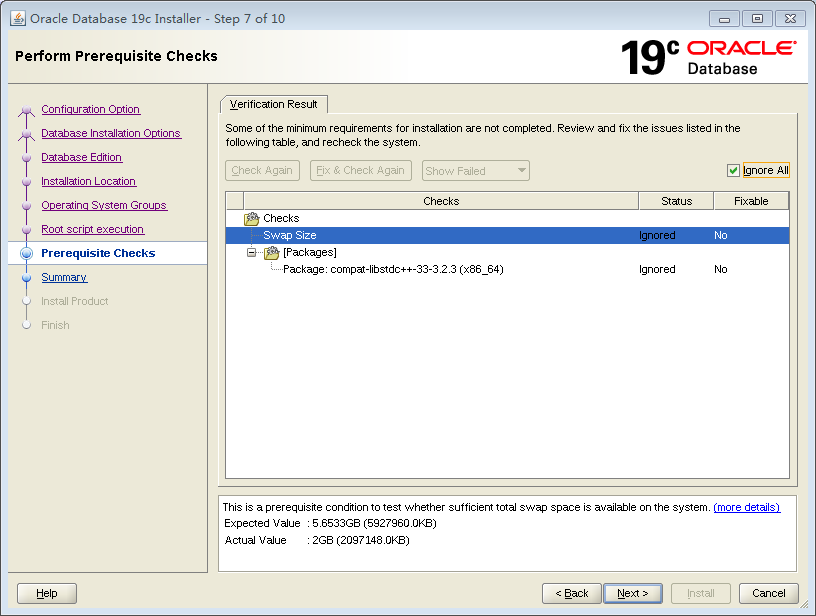Open Database Installation Options step
This screenshot has height=616, width=816.
110,133
